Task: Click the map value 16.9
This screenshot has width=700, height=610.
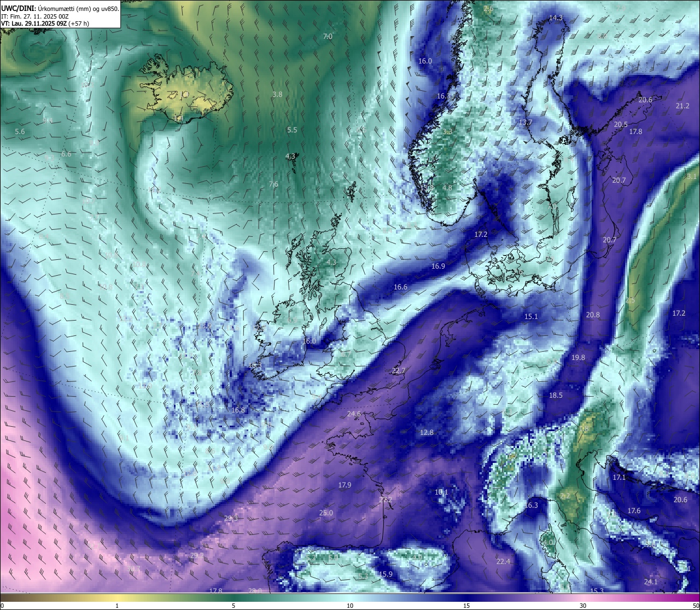Action: (x=438, y=266)
